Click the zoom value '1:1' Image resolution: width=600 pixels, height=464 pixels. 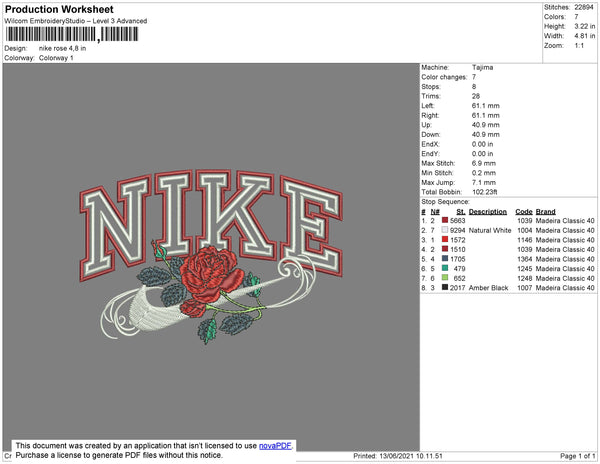(579, 46)
